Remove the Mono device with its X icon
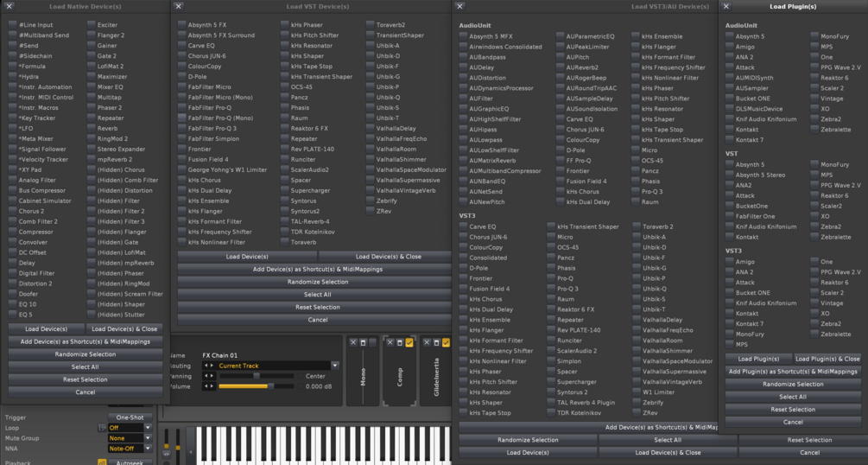This screenshot has width=868, height=465. click(x=353, y=343)
